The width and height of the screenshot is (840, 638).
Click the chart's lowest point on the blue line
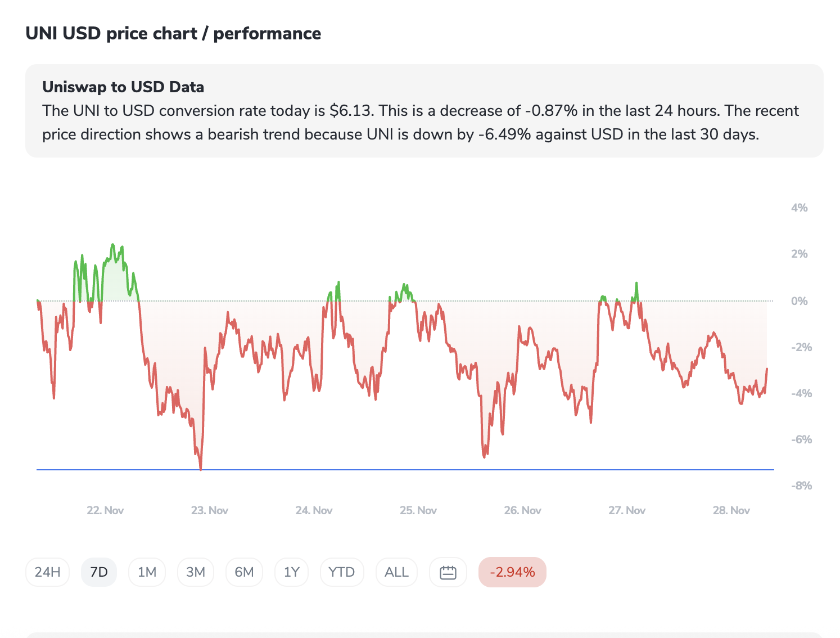[201, 469]
